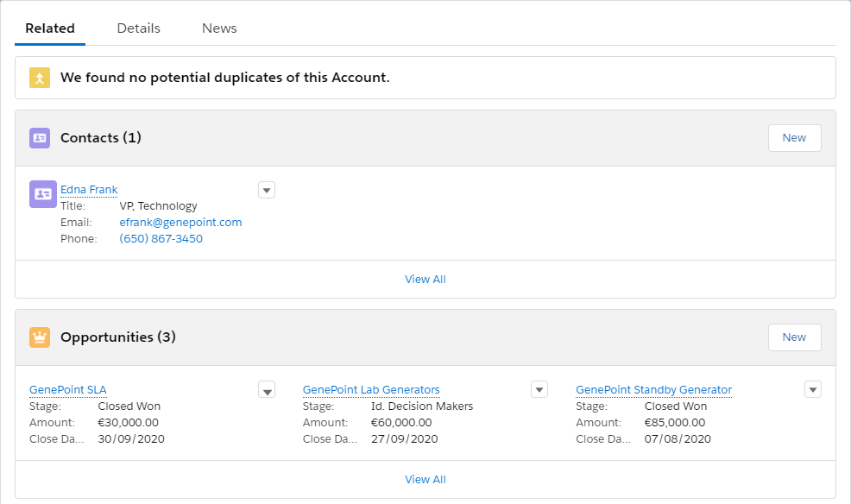Click the Contacts header icon
This screenshot has height=504, width=851.
[40, 138]
